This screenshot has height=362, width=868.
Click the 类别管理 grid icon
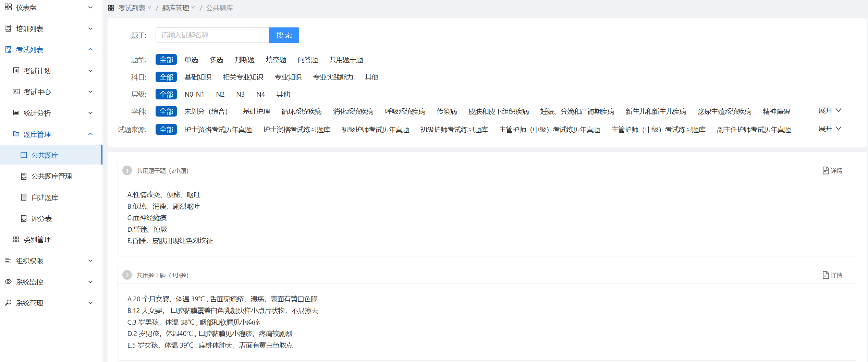point(16,240)
